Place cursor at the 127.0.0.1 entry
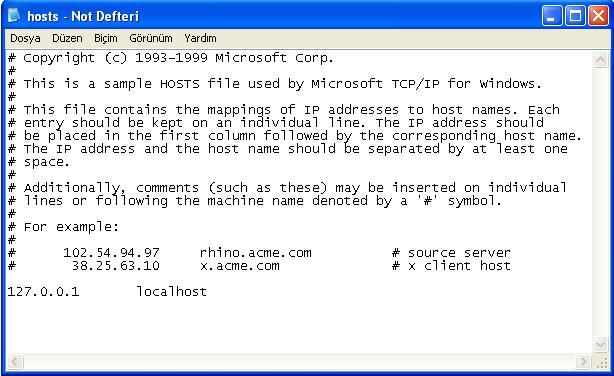 click(43, 291)
